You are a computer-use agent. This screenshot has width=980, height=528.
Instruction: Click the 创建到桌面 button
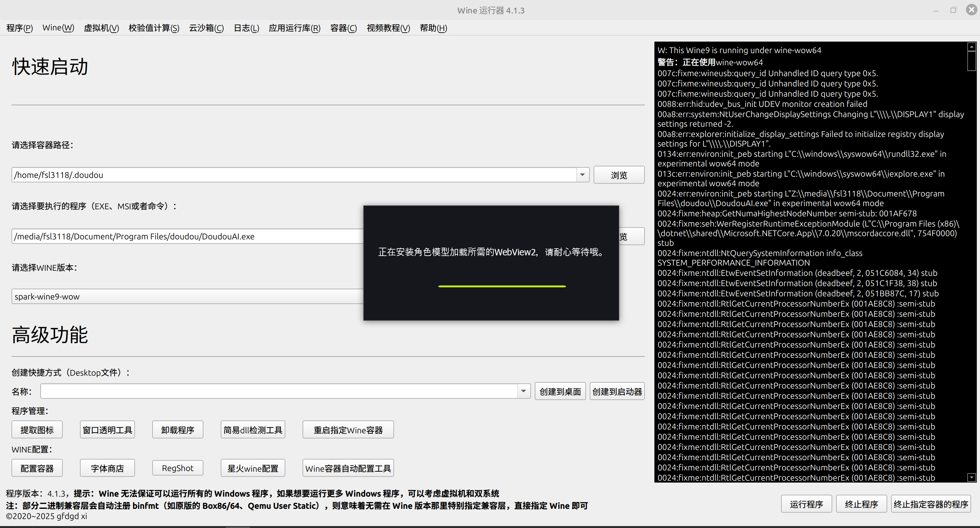tap(560, 391)
